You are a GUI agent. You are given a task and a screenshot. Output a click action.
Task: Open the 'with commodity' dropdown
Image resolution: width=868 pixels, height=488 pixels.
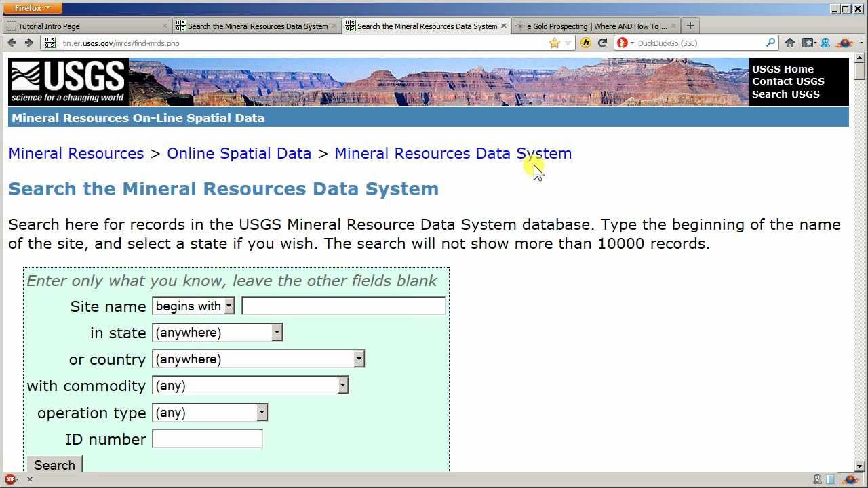tap(250, 386)
